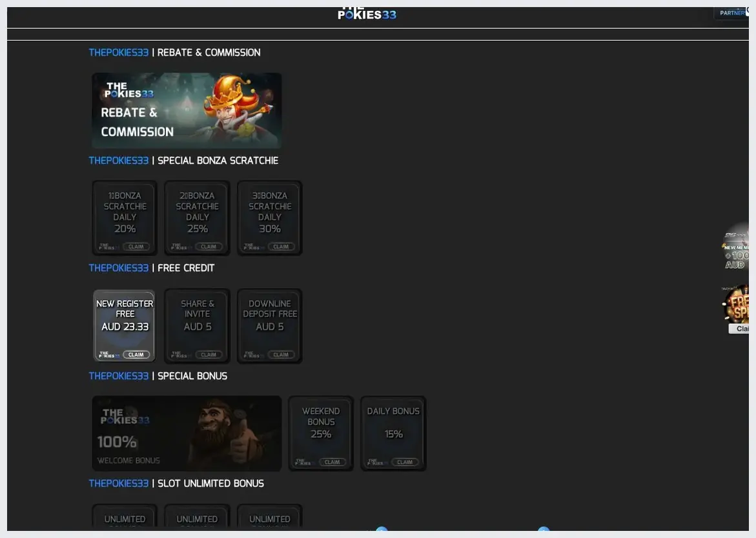Open the Partner link at top right
756x538 pixels.
[732, 13]
